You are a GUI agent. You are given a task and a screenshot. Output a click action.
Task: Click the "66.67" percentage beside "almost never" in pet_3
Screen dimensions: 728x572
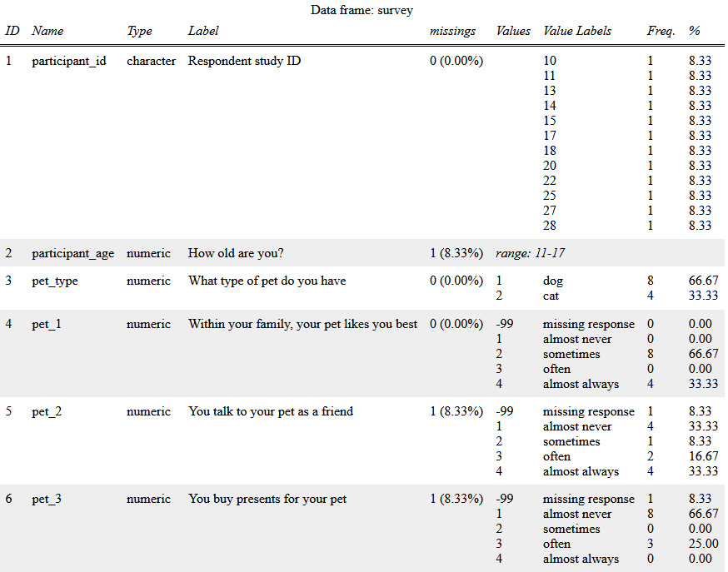point(702,514)
